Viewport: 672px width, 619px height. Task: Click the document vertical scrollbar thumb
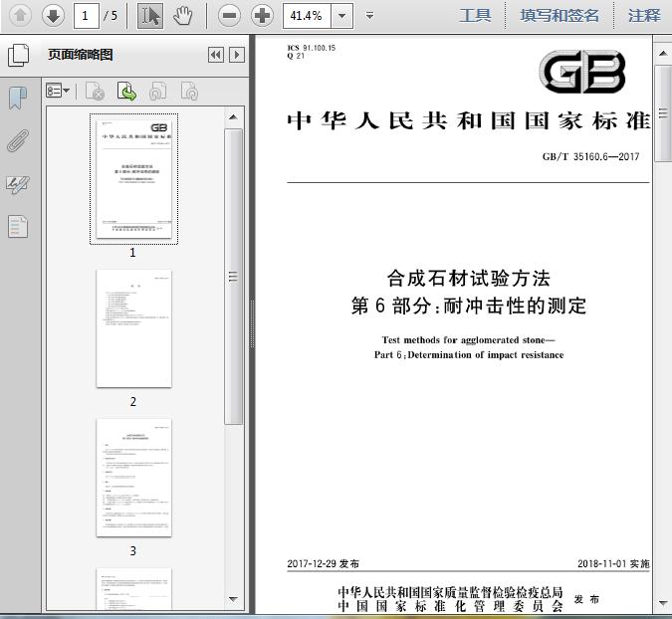[663, 113]
